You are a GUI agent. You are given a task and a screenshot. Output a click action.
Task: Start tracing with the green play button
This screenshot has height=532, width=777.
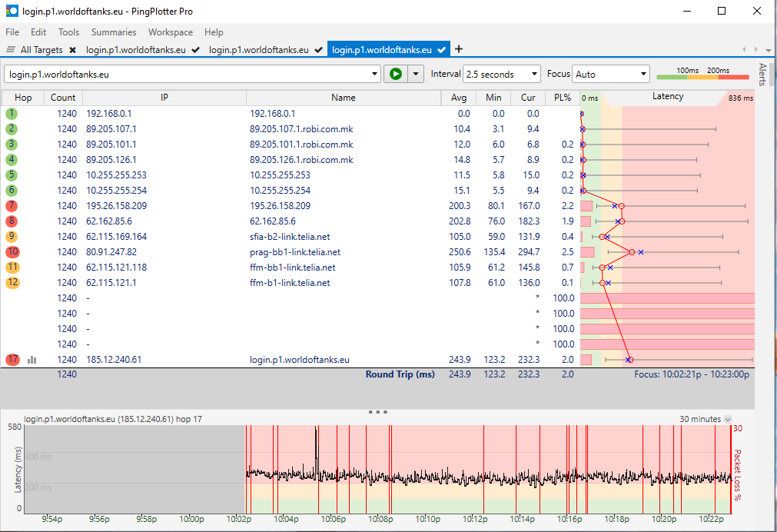[x=396, y=74]
